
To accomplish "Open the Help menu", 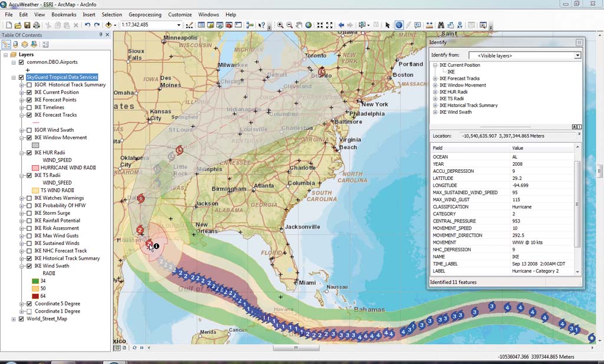I will [x=231, y=15].
